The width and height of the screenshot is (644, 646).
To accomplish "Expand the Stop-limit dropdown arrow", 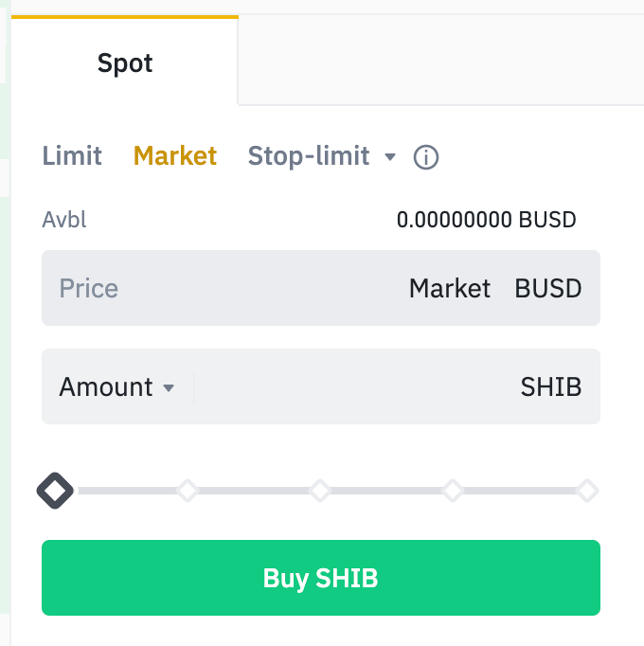I will point(390,157).
